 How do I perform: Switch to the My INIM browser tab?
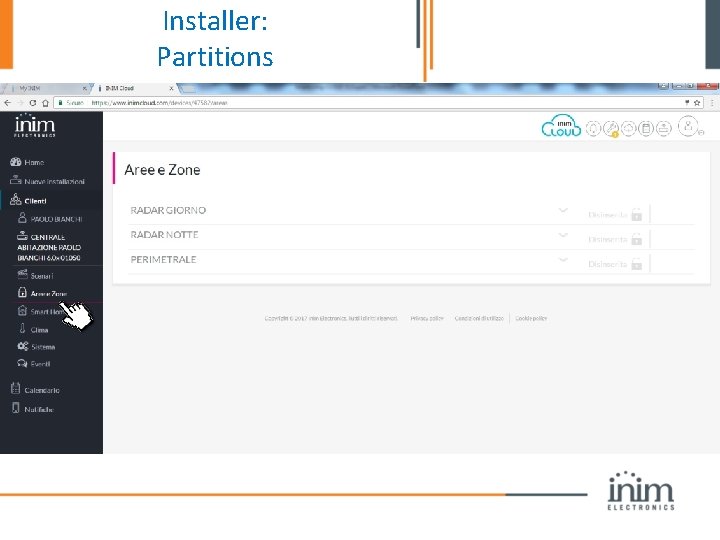(46, 88)
